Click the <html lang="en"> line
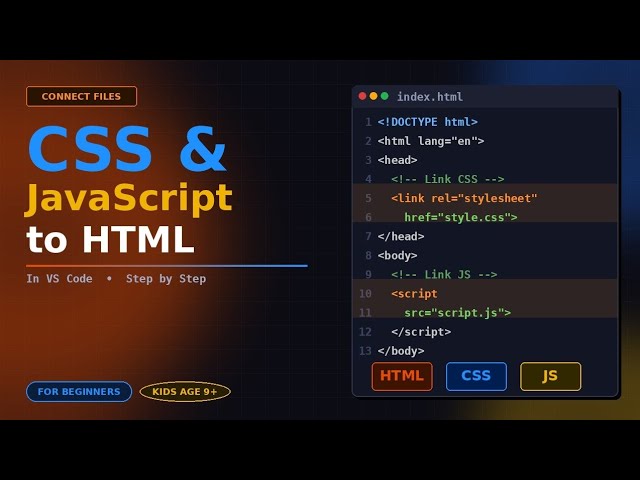The image size is (640, 480). coord(431,141)
